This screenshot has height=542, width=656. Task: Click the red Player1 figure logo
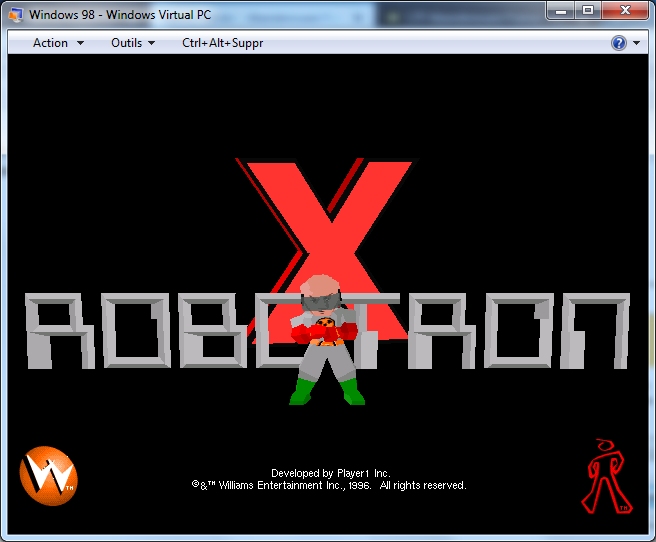[607, 476]
